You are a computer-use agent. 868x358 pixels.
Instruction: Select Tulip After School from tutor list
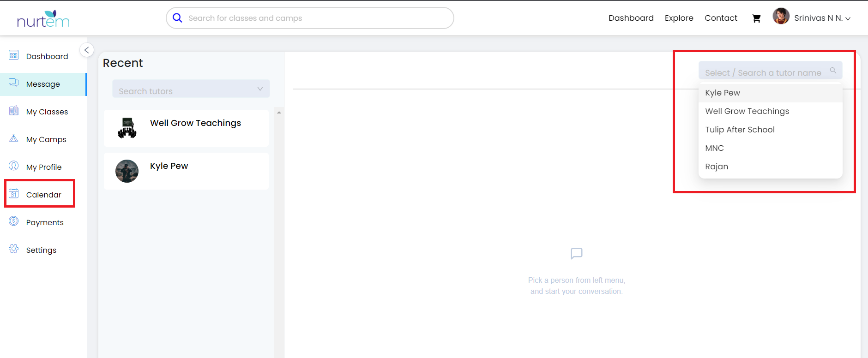coord(740,130)
